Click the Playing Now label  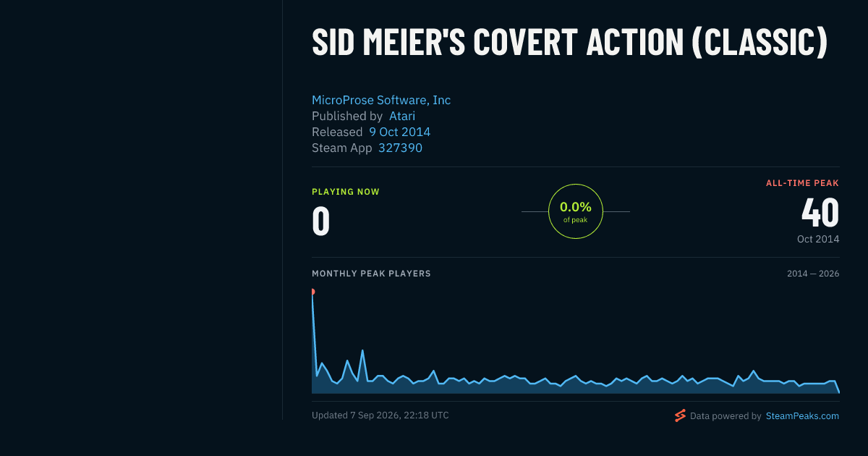pyautogui.click(x=346, y=192)
